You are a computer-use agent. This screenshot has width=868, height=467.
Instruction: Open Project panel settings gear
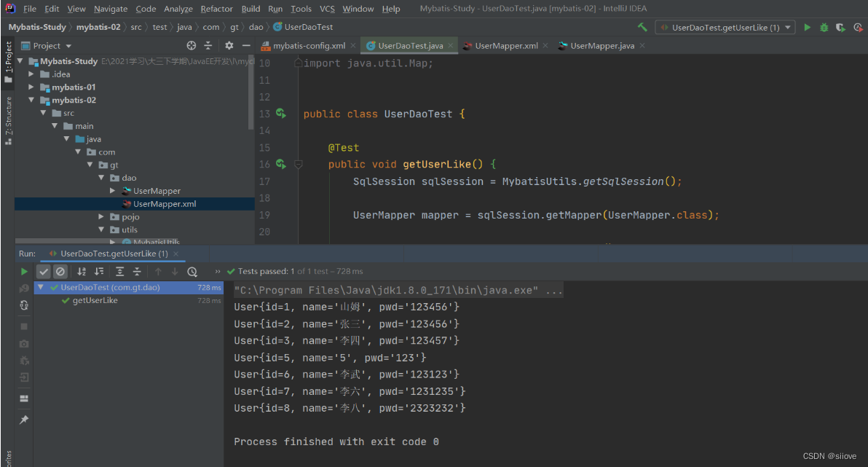pos(229,45)
